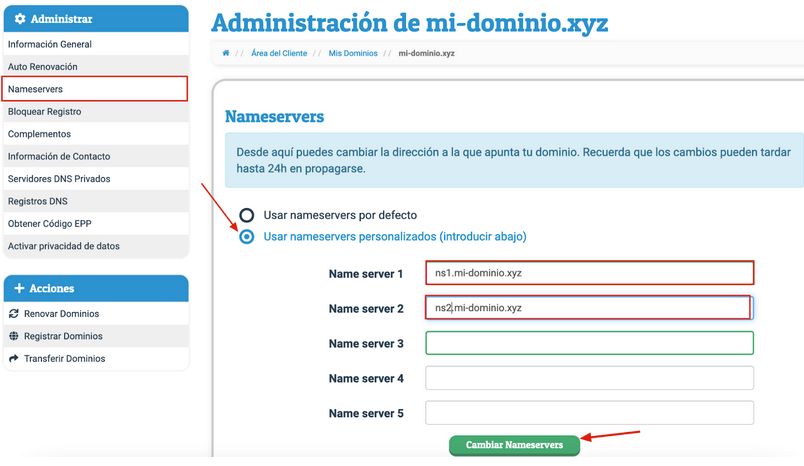Viewport: 804px width, 466px height.
Task: Click the globe icon beside Registrar Dominios
Action: pos(14,336)
